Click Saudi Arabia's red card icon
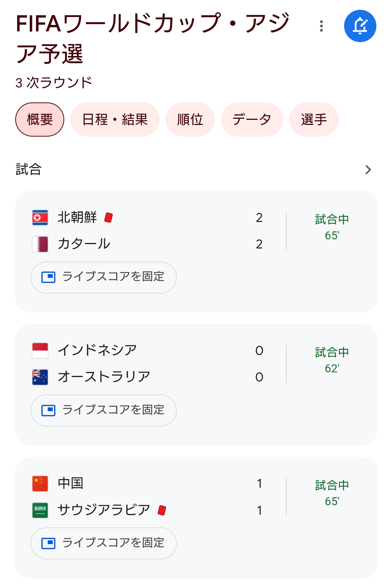This screenshot has height=587, width=392. [162, 510]
